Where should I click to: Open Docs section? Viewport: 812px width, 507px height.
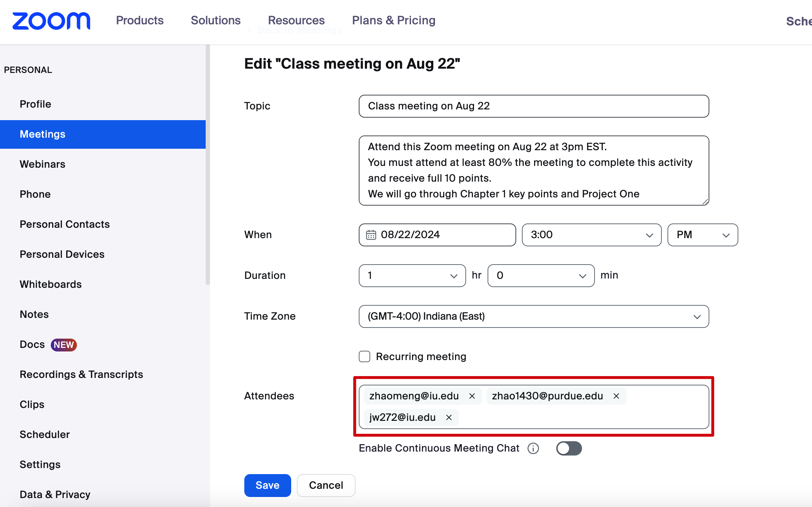32,344
